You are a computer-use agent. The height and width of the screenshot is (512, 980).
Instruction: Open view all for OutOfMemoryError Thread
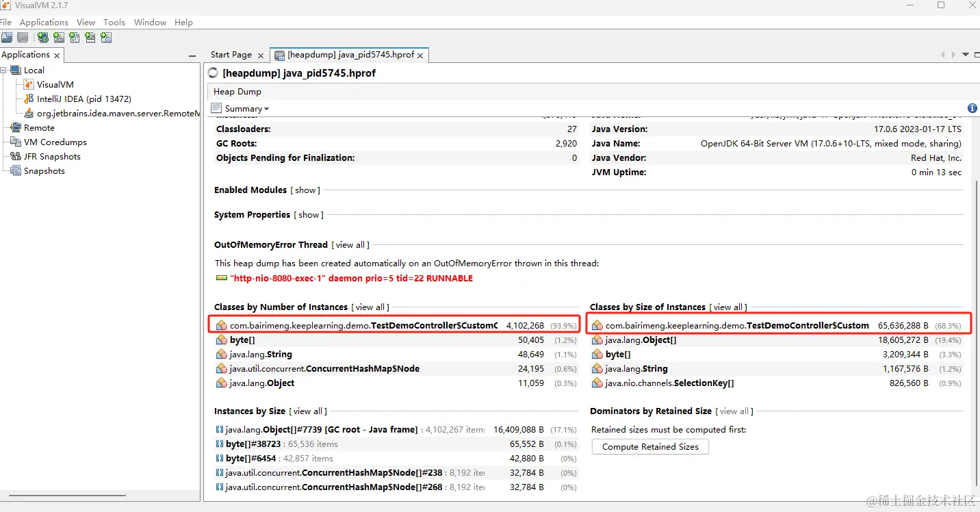pyautogui.click(x=352, y=245)
